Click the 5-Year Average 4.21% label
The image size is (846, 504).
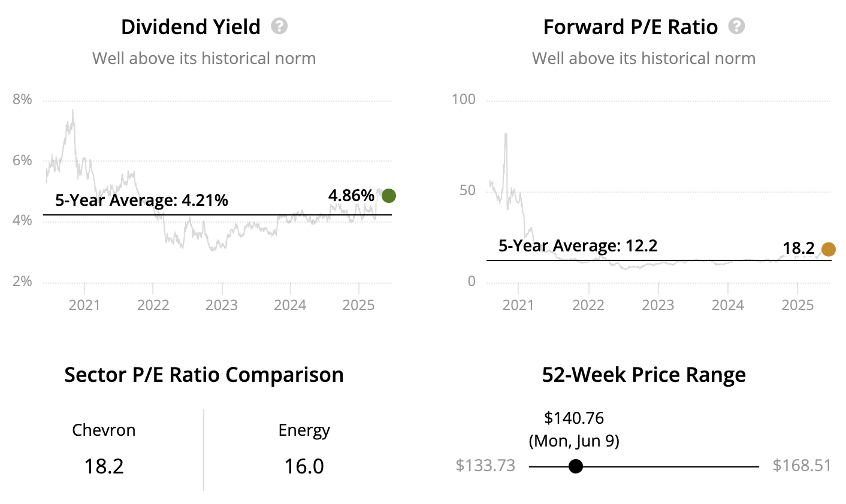coord(141,201)
